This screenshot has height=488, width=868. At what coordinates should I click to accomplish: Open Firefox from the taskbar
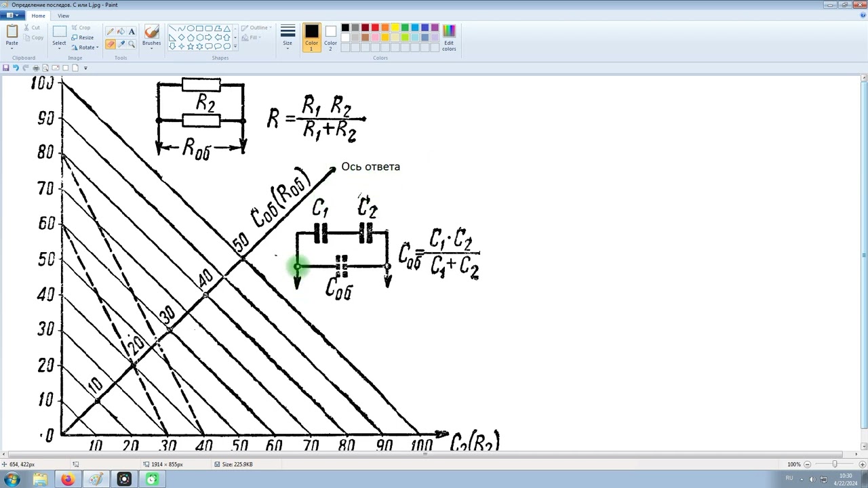coord(68,480)
